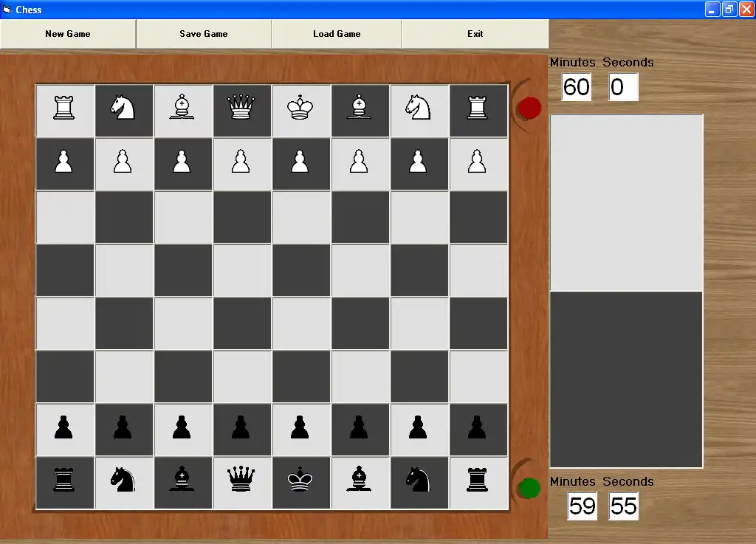The height and width of the screenshot is (544, 756).
Task: Select the white pawn in front of the right white knight
Action: coord(418,162)
